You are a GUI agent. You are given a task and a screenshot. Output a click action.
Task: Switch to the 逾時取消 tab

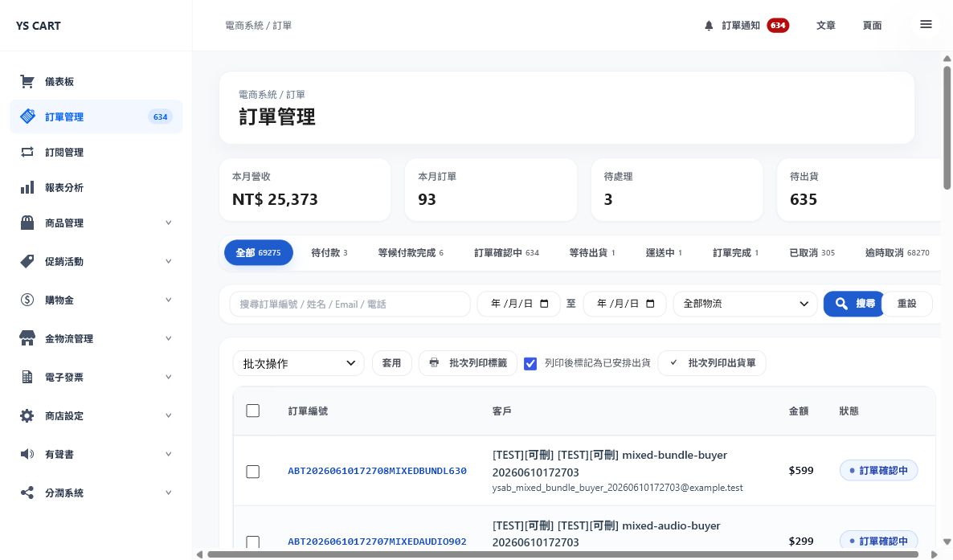click(897, 253)
